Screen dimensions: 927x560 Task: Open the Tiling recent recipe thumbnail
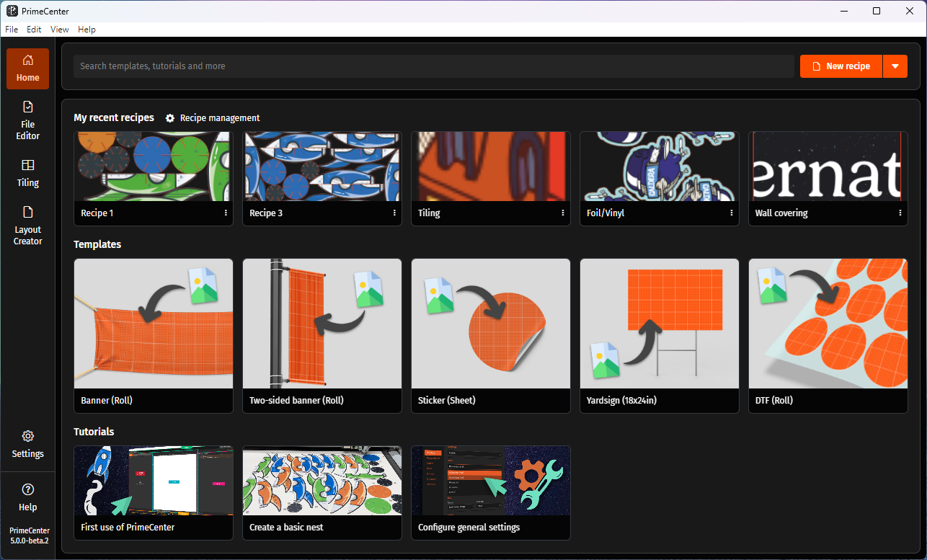coord(491,166)
